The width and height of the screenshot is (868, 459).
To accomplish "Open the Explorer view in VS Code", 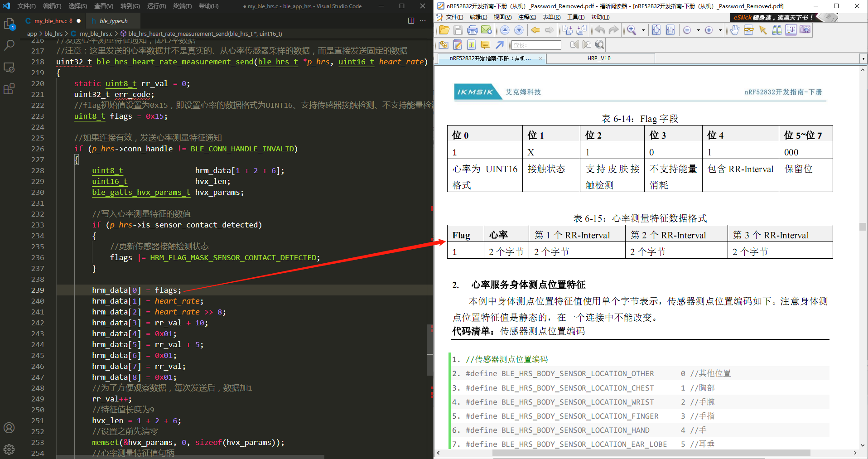I will (x=9, y=24).
